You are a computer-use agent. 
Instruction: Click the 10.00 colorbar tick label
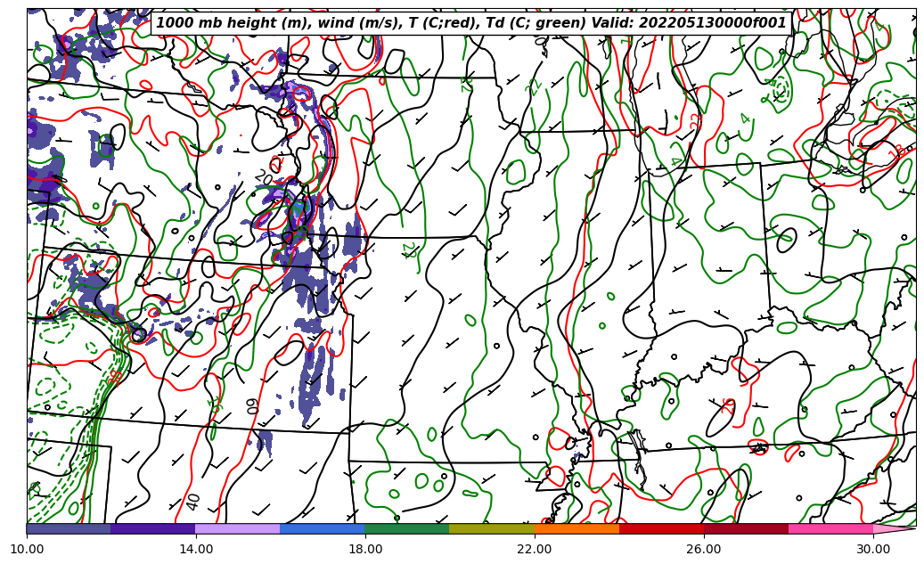click(x=27, y=549)
